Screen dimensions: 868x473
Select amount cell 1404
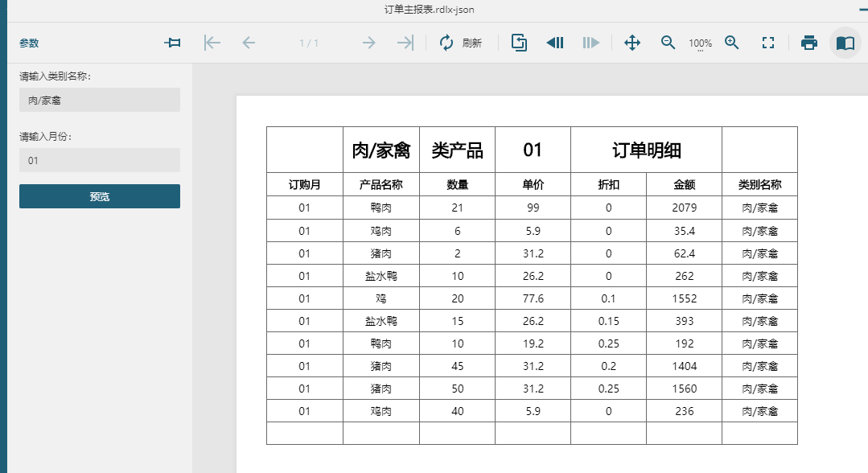[685, 366]
